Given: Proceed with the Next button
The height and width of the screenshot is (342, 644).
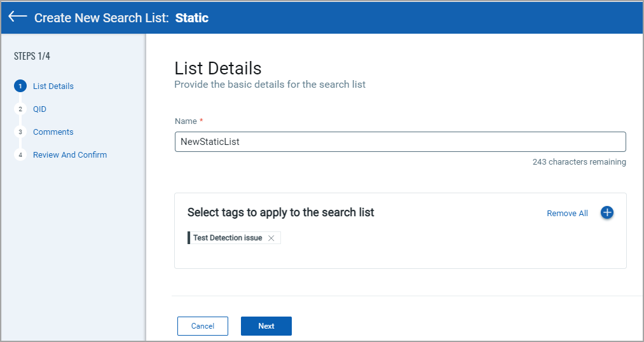Looking at the screenshot, I should (x=266, y=326).
